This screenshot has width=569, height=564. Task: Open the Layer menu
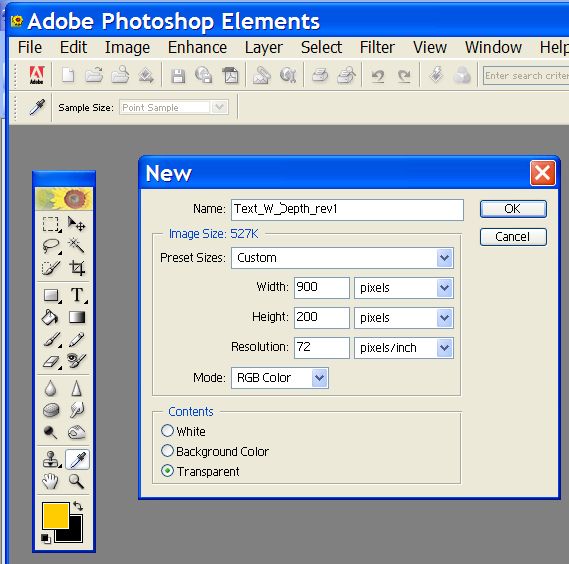coord(264,47)
